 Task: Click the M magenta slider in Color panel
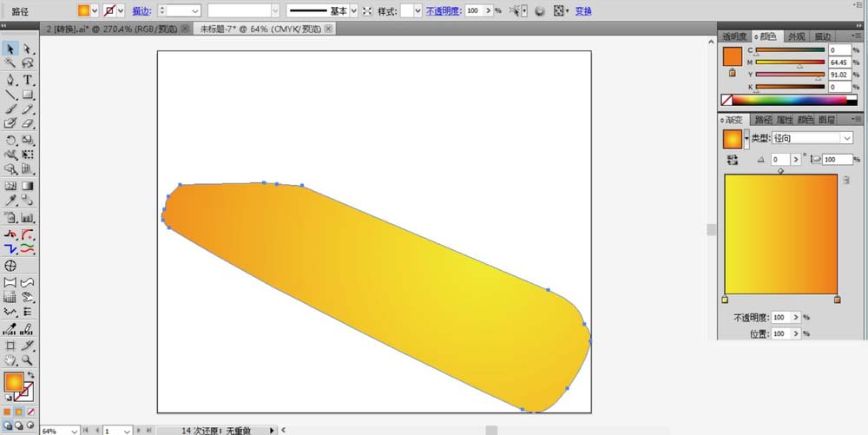pos(790,62)
